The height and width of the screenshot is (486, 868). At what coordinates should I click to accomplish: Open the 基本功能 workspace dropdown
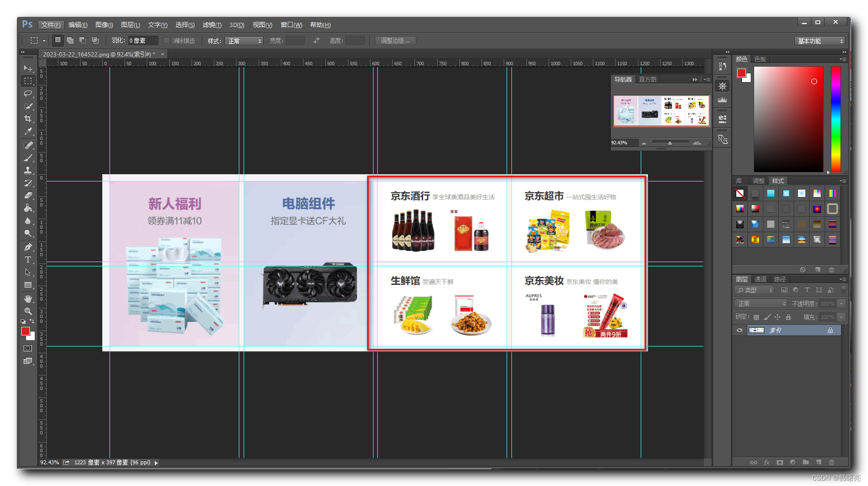819,41
